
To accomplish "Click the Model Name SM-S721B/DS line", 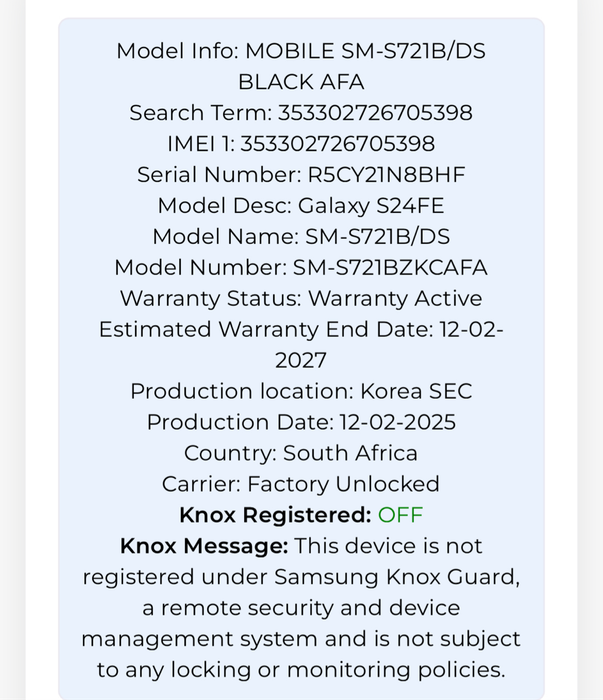I will [x=301, y=237].
